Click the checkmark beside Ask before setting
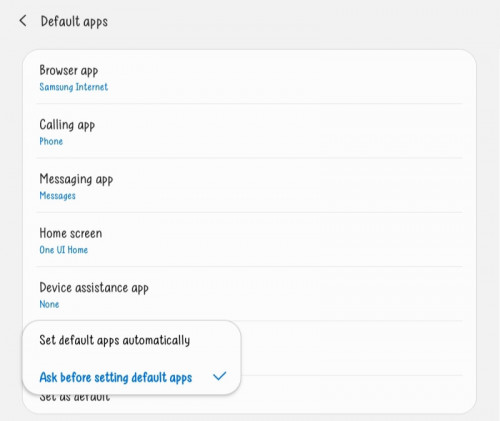500x421 pixels. [x=220, y=376]
